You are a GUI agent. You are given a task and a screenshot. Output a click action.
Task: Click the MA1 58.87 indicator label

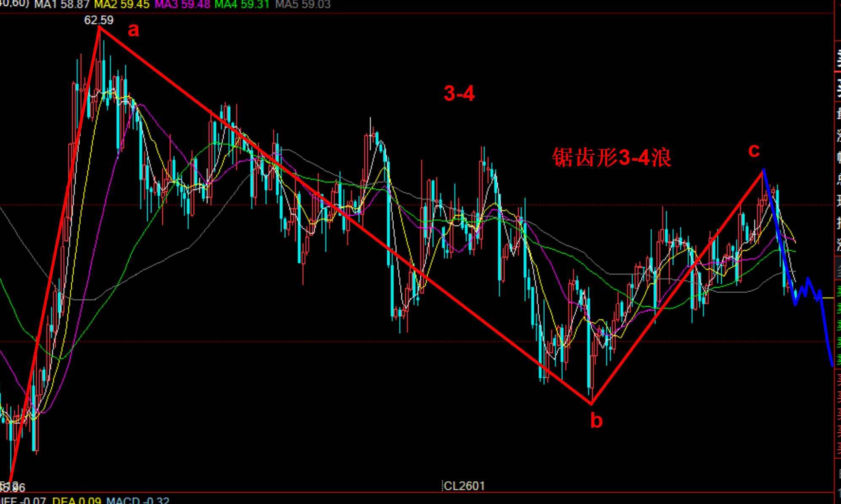(x=62, y=5)
